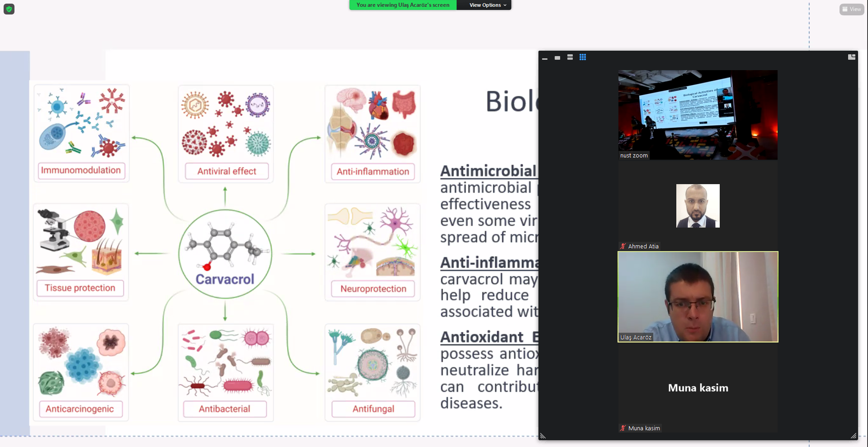Click the side-by-side mode icon in video panel
This screenshot has width=868, height=447.
pyautogui.click(x=851, y=57)
